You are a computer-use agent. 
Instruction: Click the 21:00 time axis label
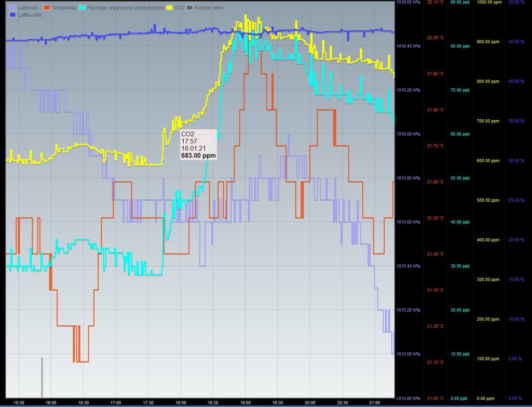click(x=375, y=403)
